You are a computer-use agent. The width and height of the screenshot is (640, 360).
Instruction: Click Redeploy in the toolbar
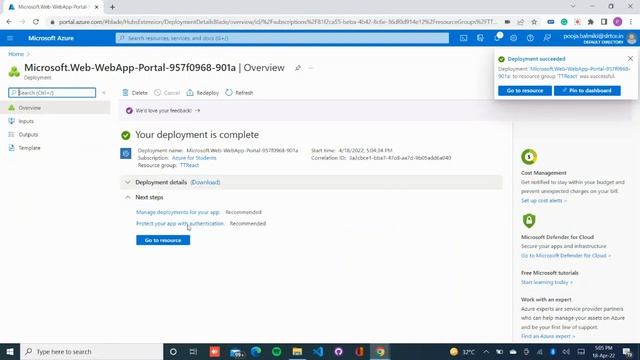203,93
